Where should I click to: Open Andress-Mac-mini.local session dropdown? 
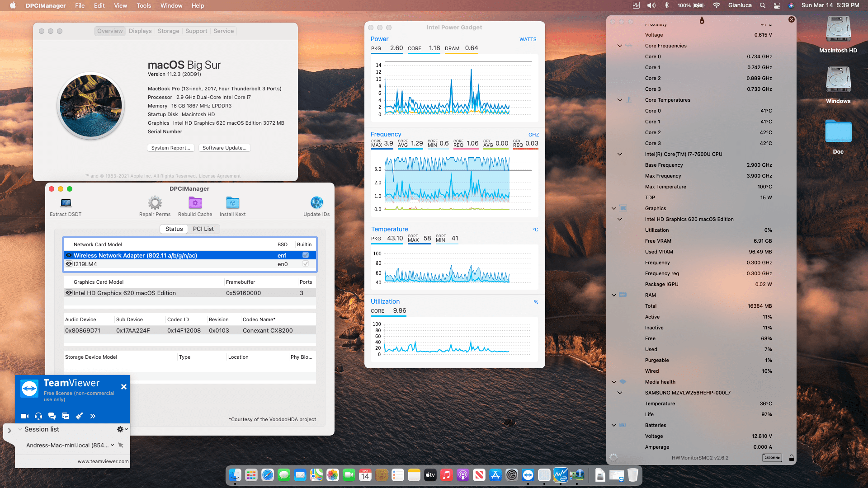(112, 445)
